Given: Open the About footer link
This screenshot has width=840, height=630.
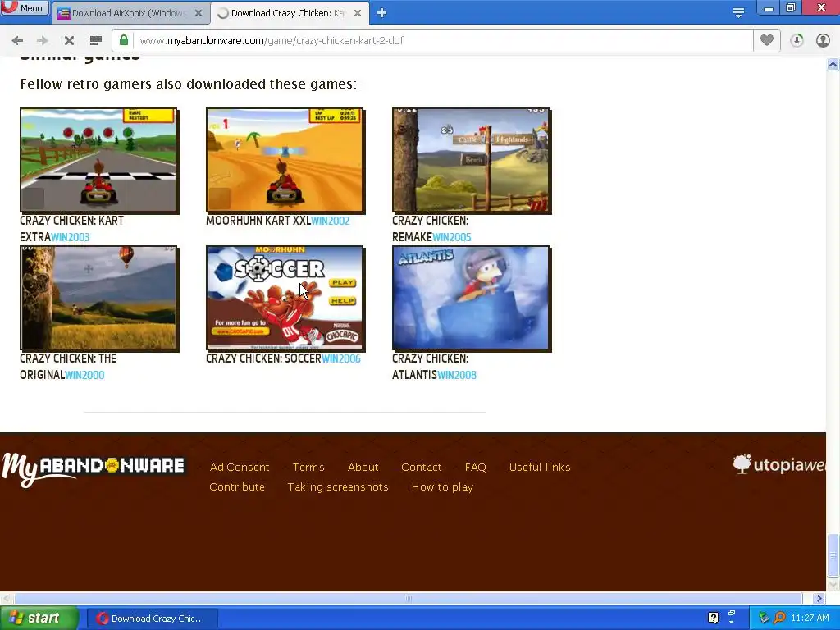Looking at the screenshot, I should pos(363,467).
